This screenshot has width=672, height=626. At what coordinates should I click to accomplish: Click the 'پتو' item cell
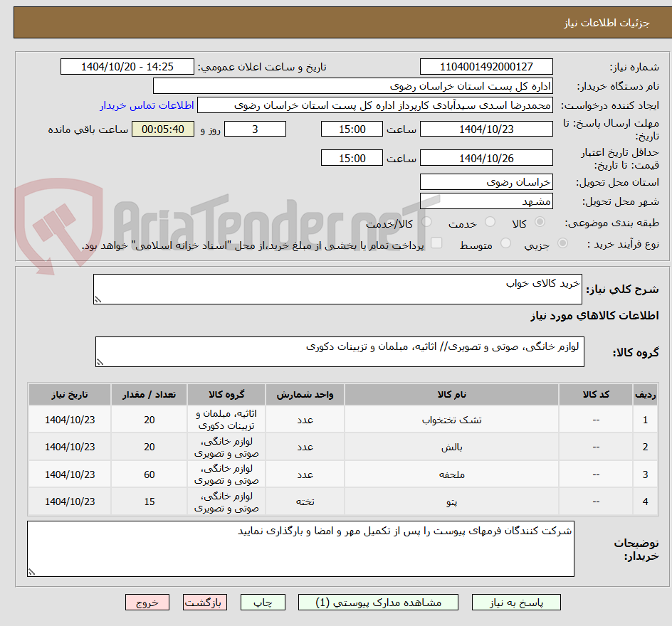click(452, 502)
